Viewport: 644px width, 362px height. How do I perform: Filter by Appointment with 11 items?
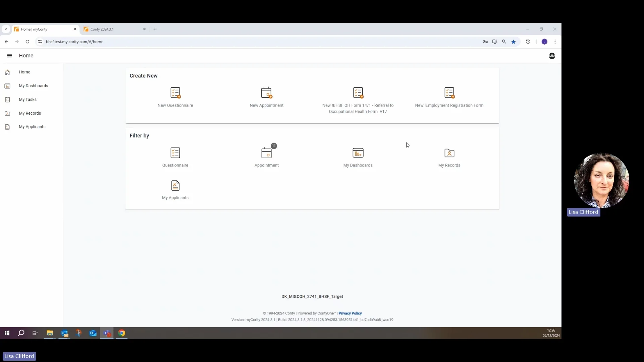[x=267, y=157]
